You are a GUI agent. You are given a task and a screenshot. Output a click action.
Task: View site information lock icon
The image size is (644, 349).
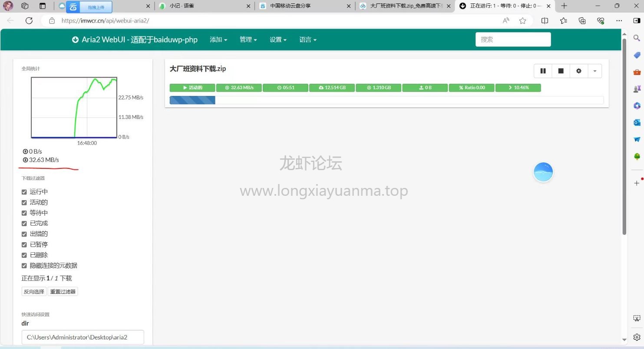coord(52,20)
